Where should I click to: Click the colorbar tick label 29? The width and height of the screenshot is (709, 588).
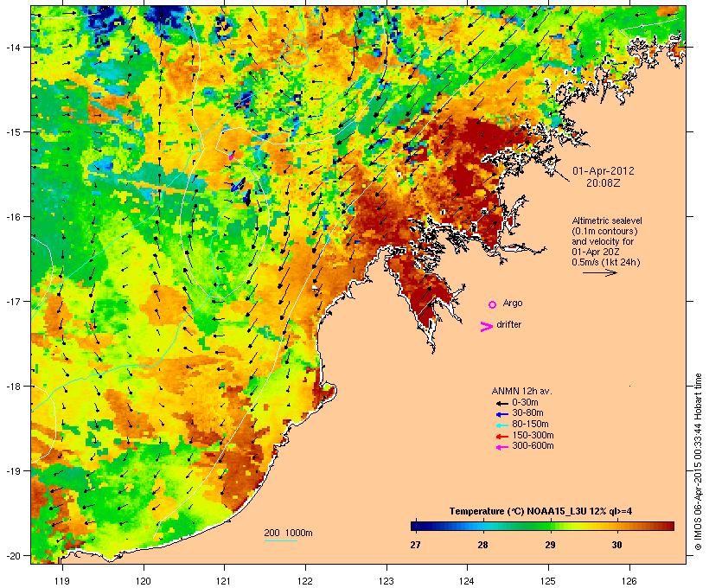(x=550, y=545)
